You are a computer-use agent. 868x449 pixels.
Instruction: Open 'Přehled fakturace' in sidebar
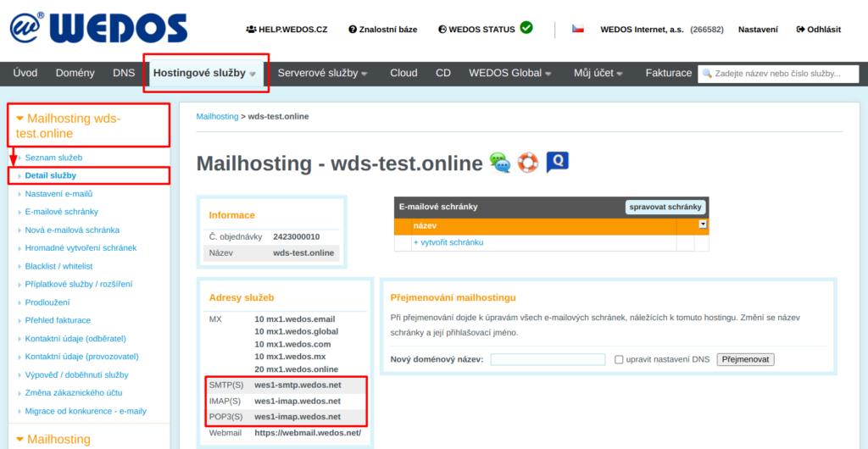[58, 320]
